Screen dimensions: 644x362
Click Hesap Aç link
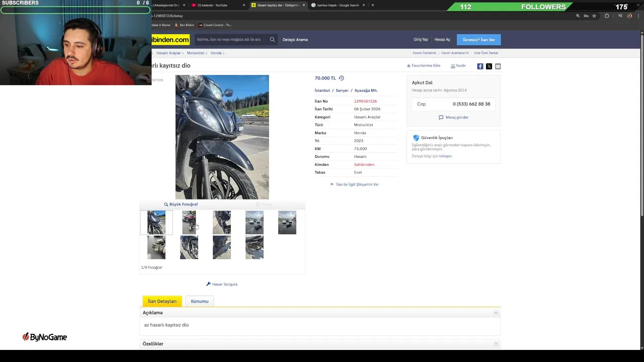click(x=442, y=39)
